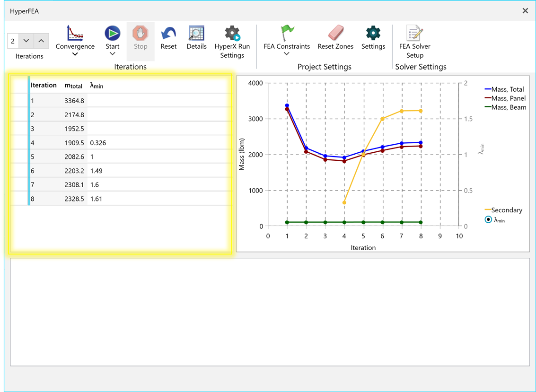Decrease iterations with down chevron

point(26,41)
